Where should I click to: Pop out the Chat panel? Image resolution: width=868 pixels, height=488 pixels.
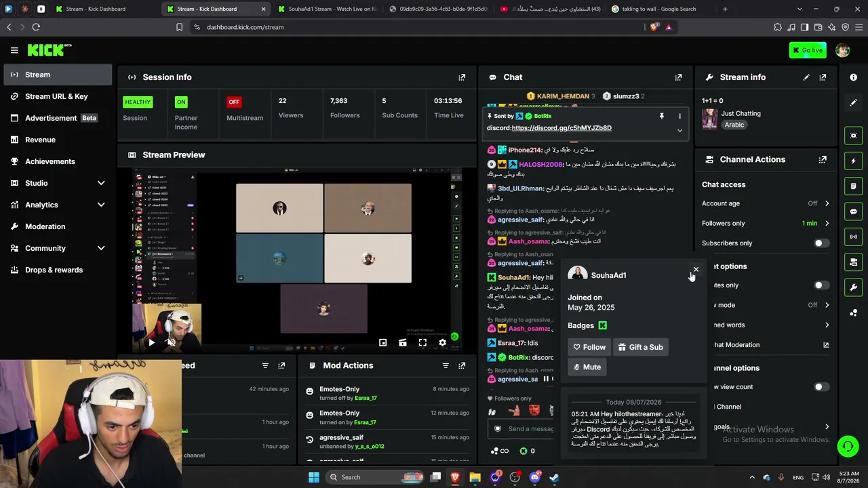point(678,77)
